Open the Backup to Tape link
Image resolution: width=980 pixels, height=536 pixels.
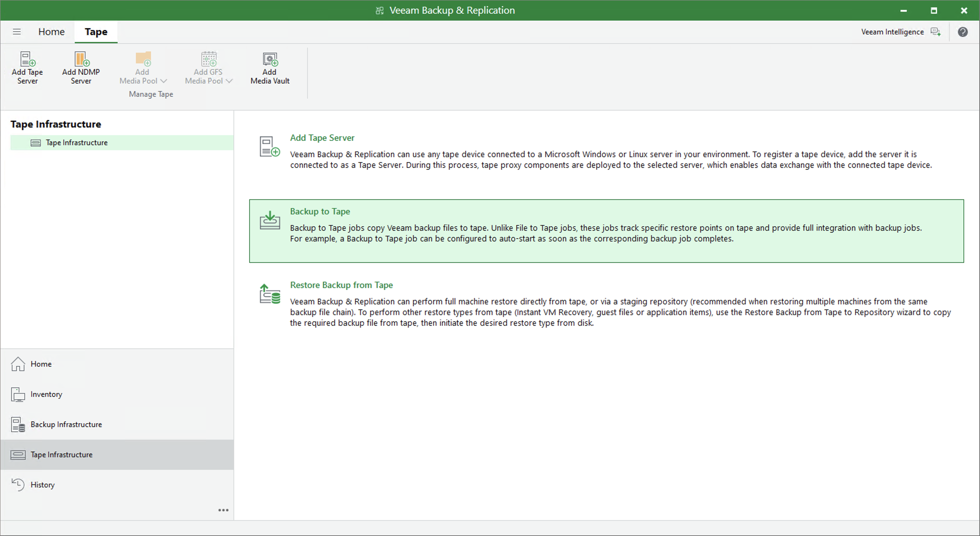[x=320, y=212]
